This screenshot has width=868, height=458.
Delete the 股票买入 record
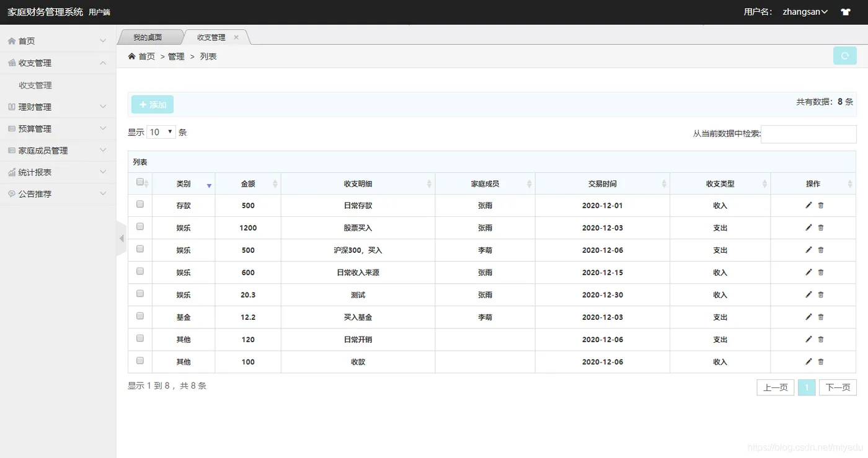tap(821, 227)
